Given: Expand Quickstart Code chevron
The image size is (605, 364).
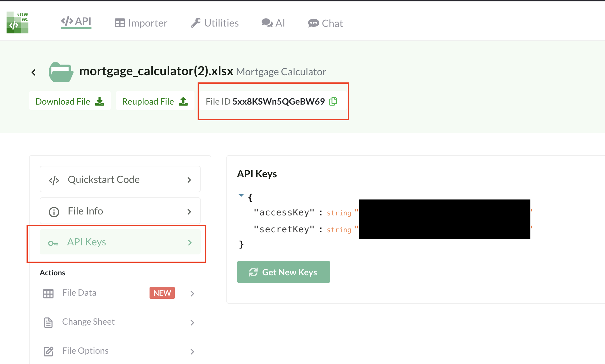Looking at the screenshot, I should point(189,180).
